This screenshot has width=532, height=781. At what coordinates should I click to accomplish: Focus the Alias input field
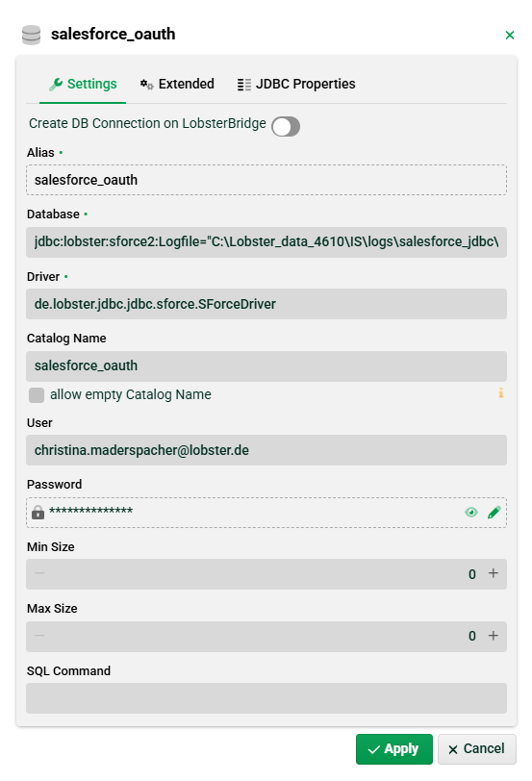coord(266,180)
